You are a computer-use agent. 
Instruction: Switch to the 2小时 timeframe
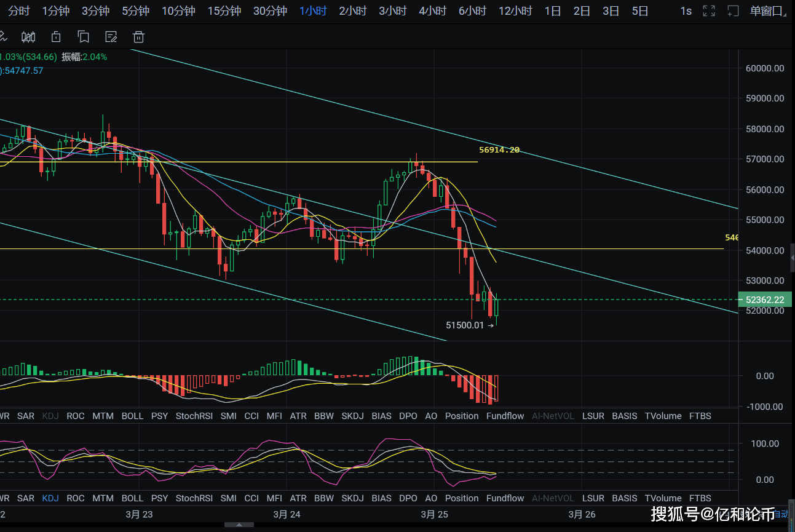(x=353, y=11)
